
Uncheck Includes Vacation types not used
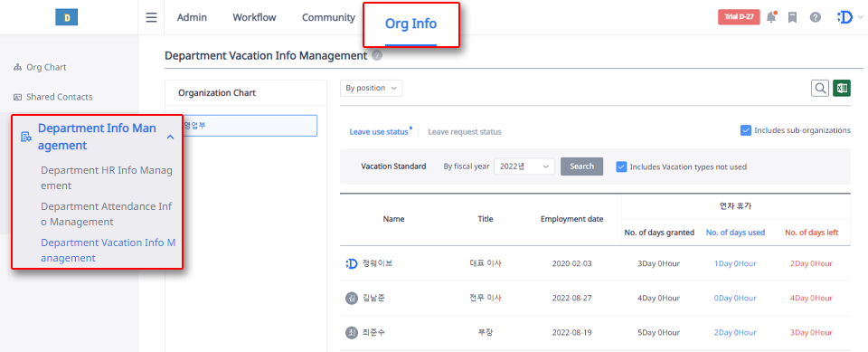pyautogui.click(x=622, y=166)
